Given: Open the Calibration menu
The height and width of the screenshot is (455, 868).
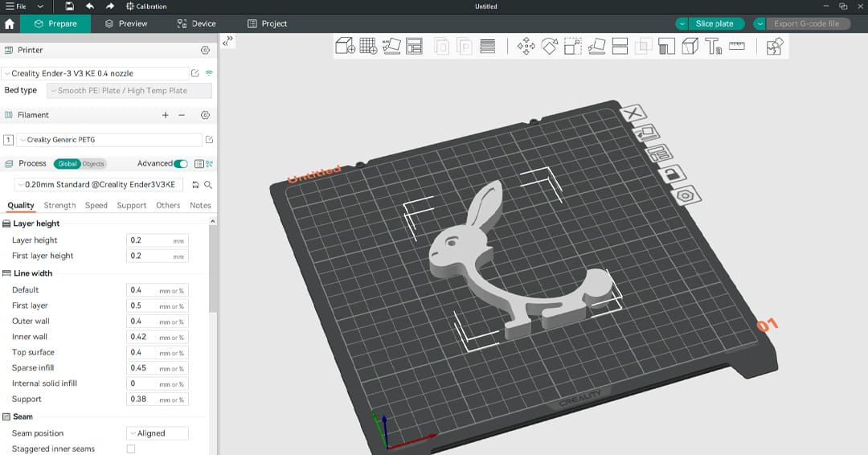Looking at the screenshot, I should pos(146,6).
